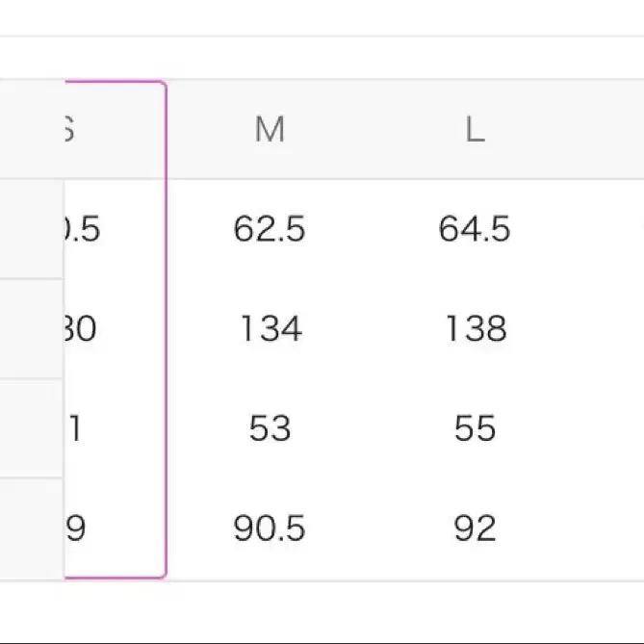This screenshot has height=644, width=644.
Task: Click the 138 measurement cell
Action: point(475,329)
